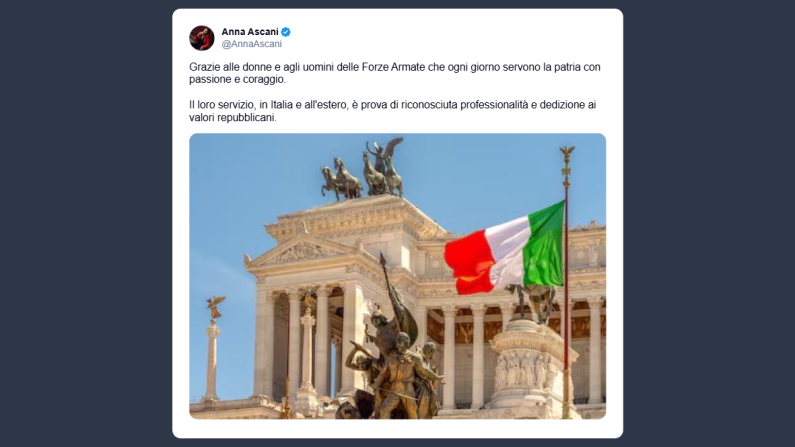Visit the @AnnaAscani handle link
Viewport: 795px width, 447px height.
point(251,44)
